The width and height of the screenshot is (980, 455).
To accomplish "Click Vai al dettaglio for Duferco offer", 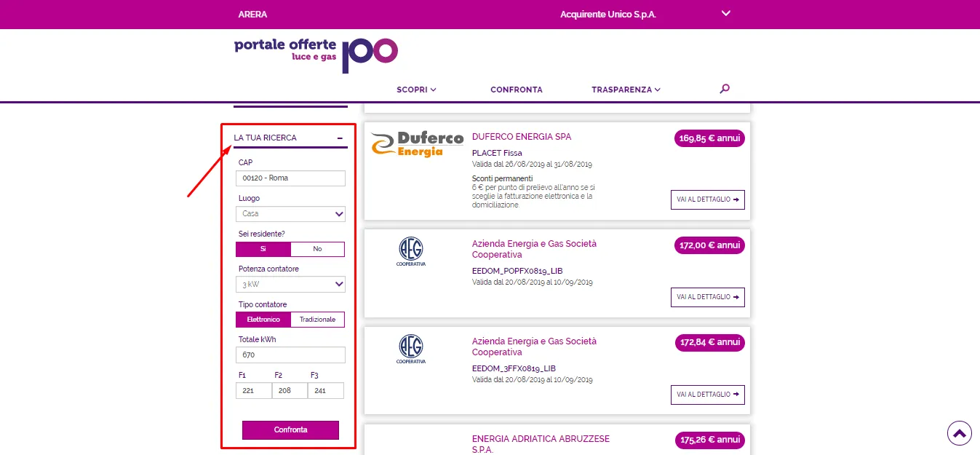I will pyautogui.click(x=708, y=199).
